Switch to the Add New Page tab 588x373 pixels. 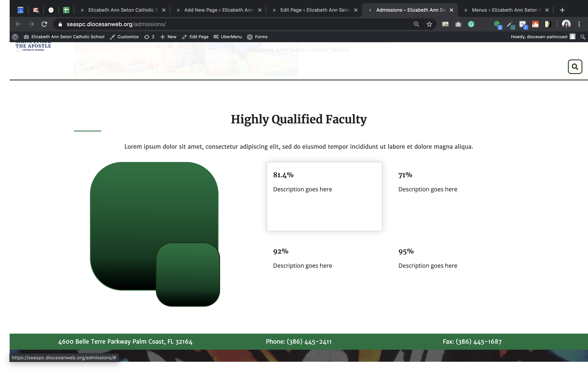(218, 10)
